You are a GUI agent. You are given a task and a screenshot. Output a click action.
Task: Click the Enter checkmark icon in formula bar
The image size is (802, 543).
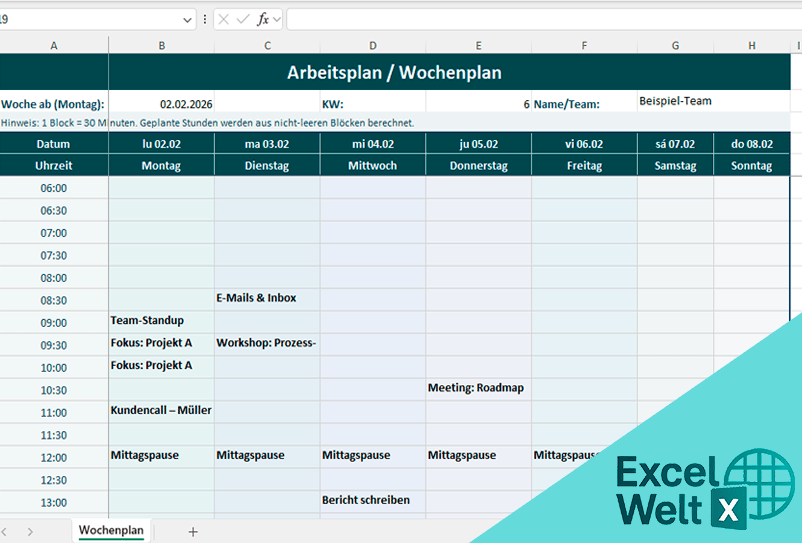tap(243, 19)
